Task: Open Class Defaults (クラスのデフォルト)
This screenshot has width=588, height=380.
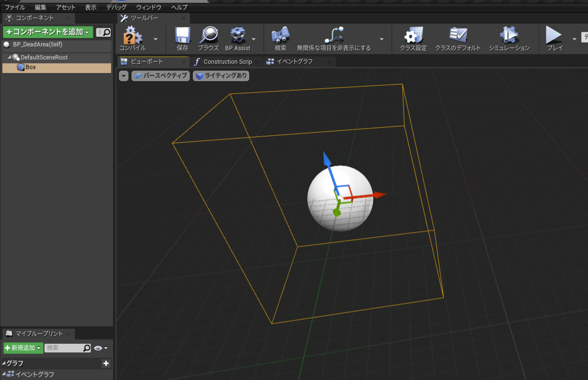Action: point(458,38)
